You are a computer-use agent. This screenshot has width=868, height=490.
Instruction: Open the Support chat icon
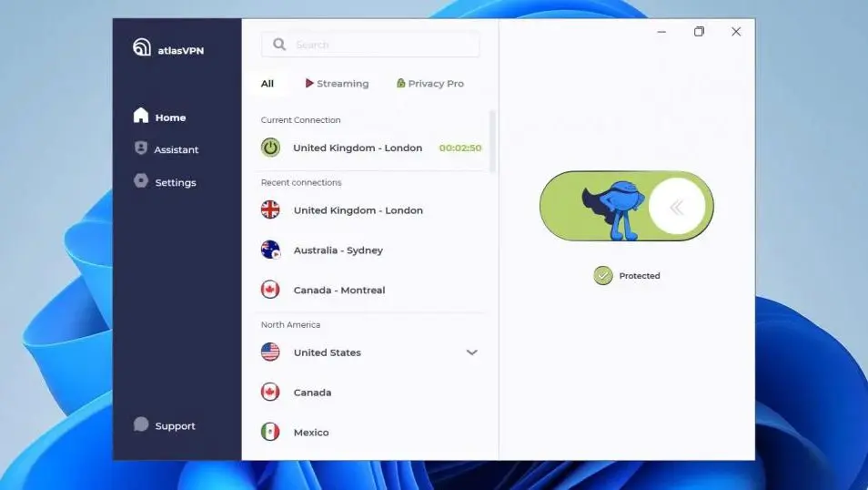tap(141, 425)
